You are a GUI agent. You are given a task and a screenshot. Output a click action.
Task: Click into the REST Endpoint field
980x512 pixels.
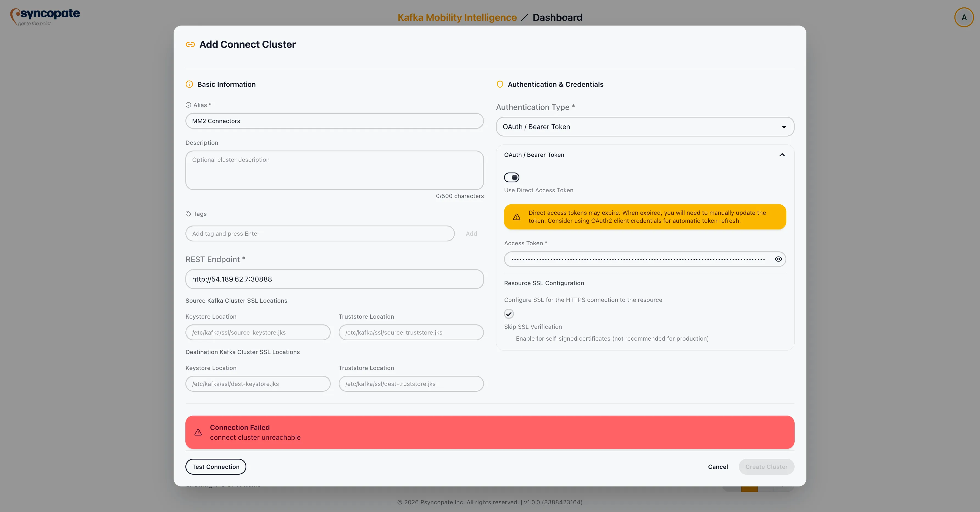pyautogui.click(x=334, y=279)
